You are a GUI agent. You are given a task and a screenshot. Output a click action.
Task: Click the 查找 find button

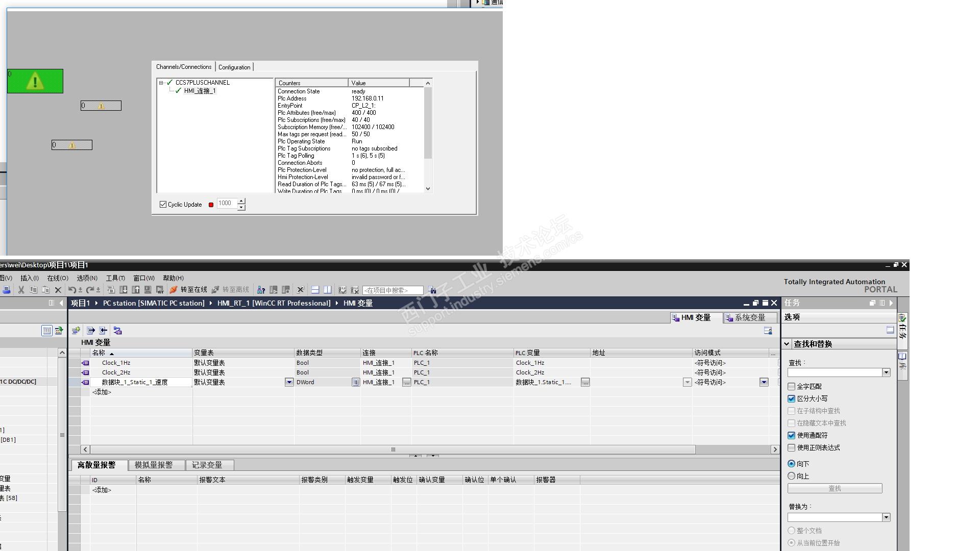click(835, 489)
